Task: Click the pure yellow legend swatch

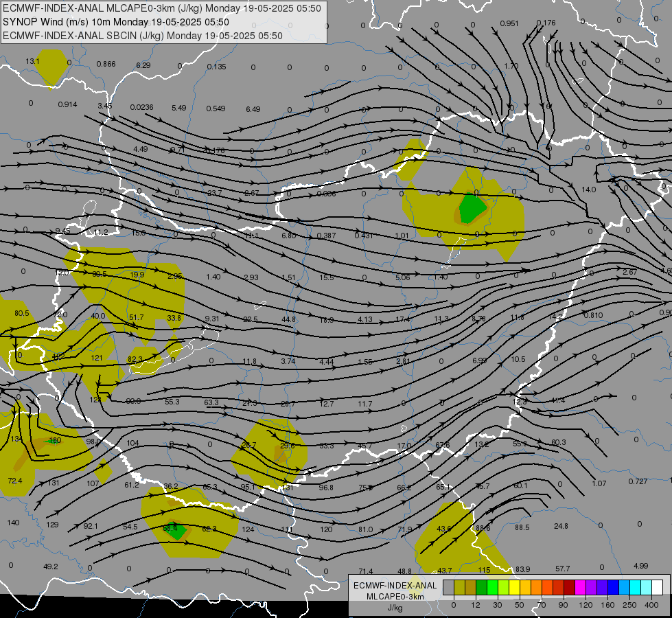Action: [x=514, y=587]
